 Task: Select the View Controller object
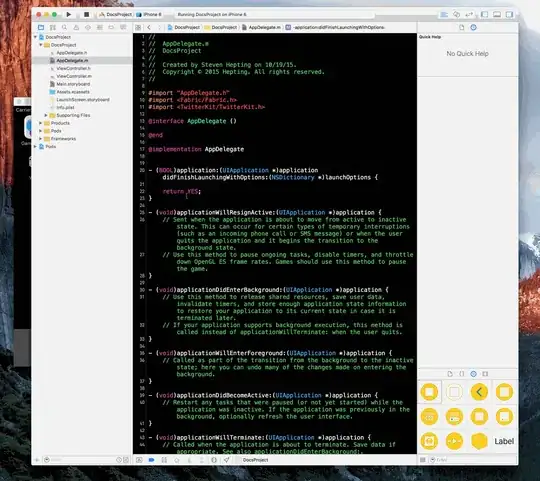point(429,392)
